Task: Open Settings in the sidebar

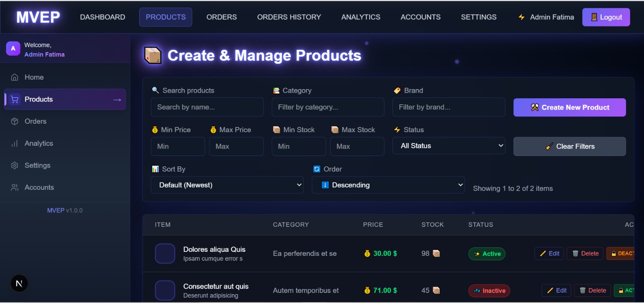Action: tap(65, 165)
